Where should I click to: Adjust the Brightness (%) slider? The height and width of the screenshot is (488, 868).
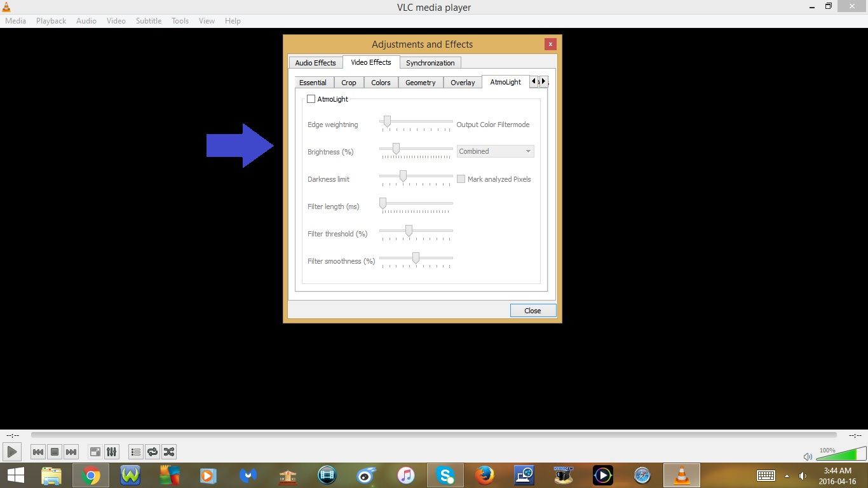(397, 148)
